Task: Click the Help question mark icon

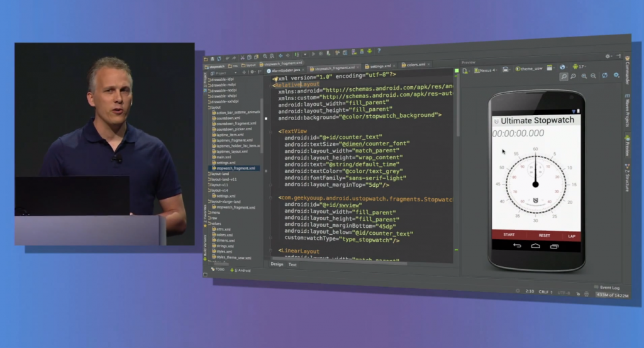Action: [379, 50]
